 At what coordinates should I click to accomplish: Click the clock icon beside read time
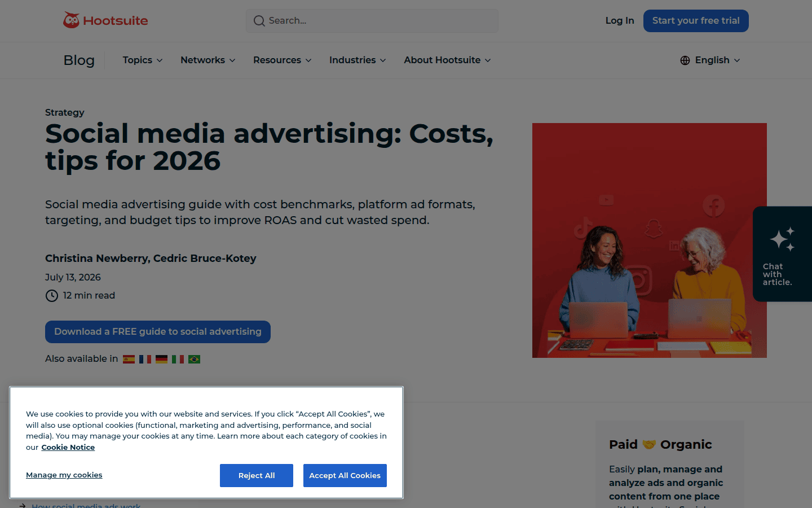tap(52, 296)
